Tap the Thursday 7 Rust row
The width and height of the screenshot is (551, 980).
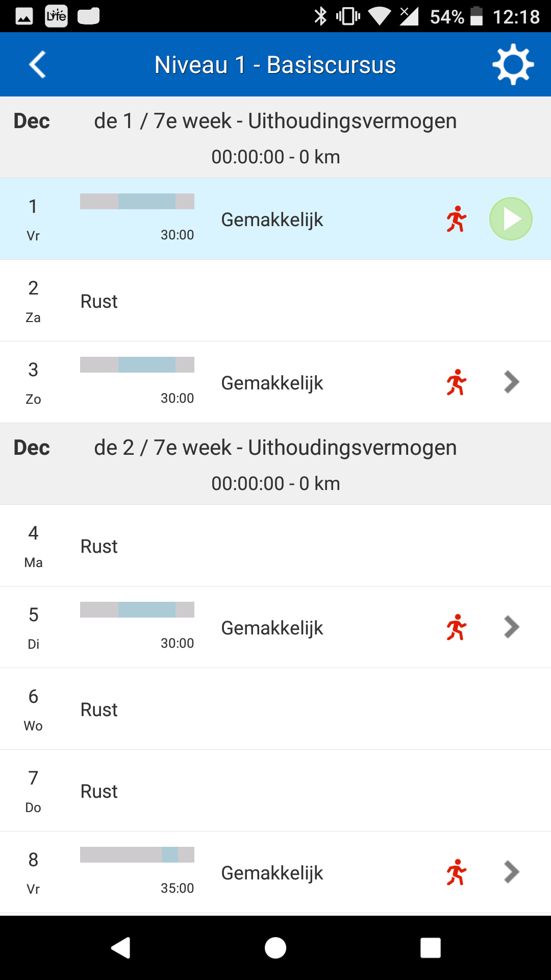pyautogui.click(x=275, y=791)
